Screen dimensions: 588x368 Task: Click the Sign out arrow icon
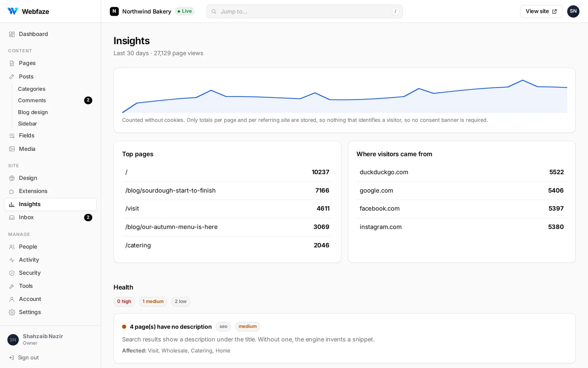pyautogui.click(x=11, y=358)
